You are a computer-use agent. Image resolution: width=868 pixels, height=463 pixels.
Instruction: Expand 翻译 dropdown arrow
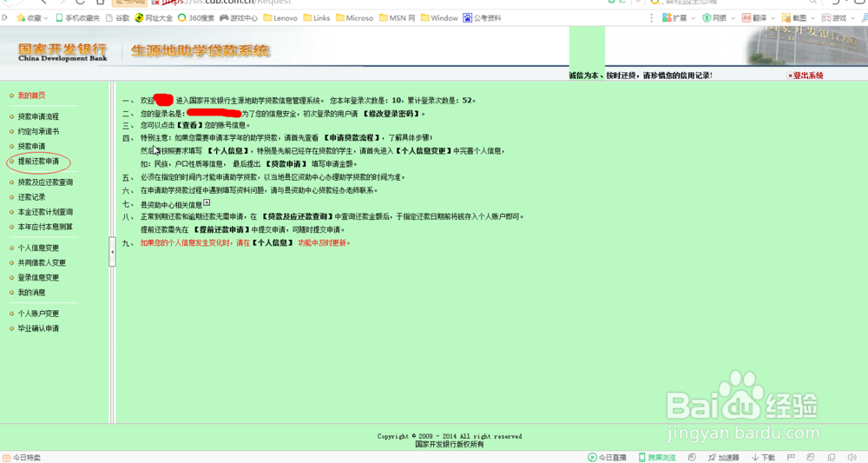coord(773,18)
